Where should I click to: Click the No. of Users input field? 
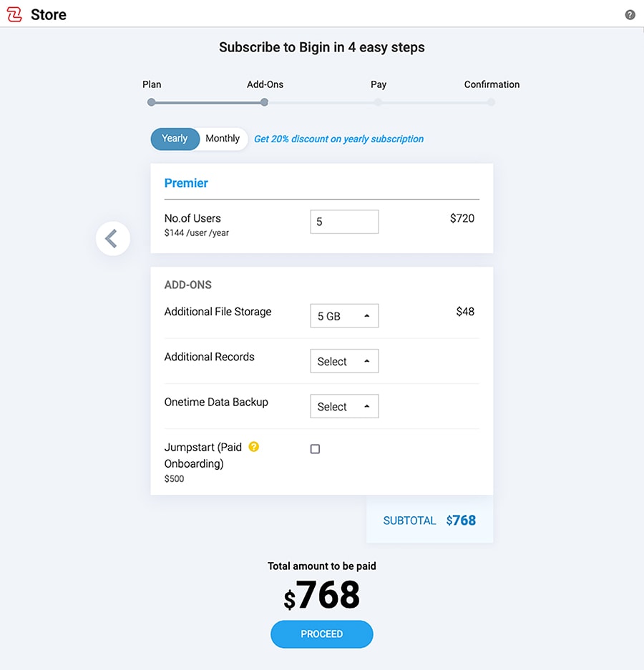pyautogui.click(x=344, y=222)
